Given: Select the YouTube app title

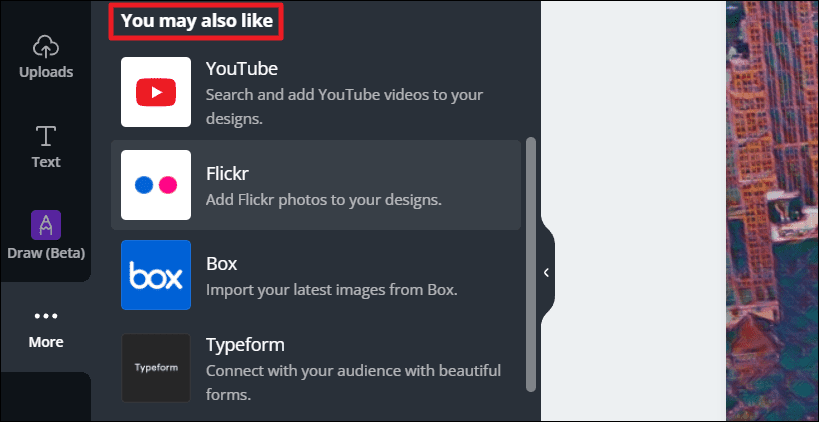Looking at the screenshot, I should click(241, 68).
